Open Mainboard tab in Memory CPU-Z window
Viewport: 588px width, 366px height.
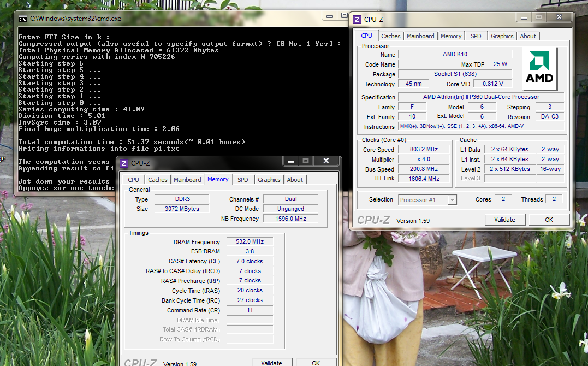tap(187, 180)
